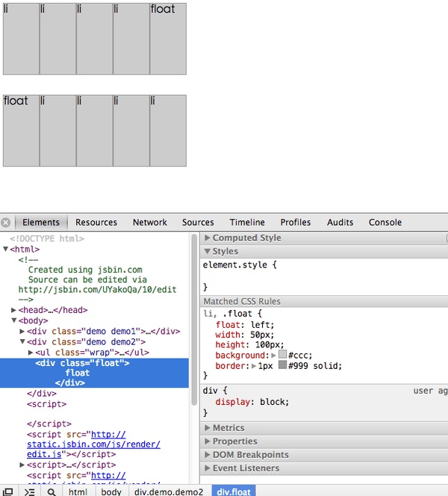Expand the Event Listeners section
448x496 pixels.
tap(207, 468)
